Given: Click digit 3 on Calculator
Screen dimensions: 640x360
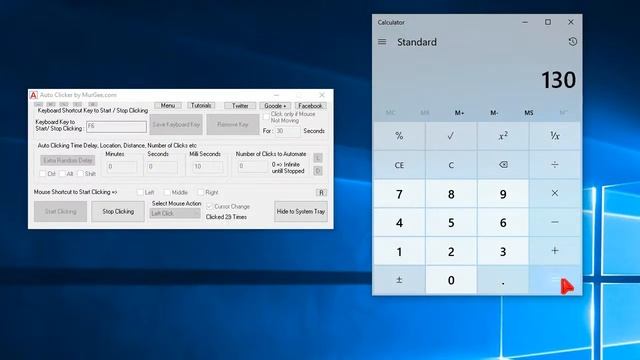Looking at the screenshot, I should coord(503,251).
